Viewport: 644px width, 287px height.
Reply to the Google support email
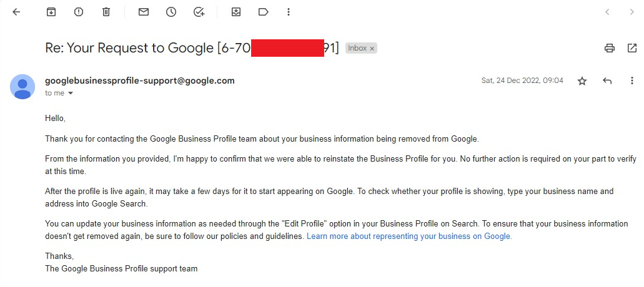(x=607, y=81)
